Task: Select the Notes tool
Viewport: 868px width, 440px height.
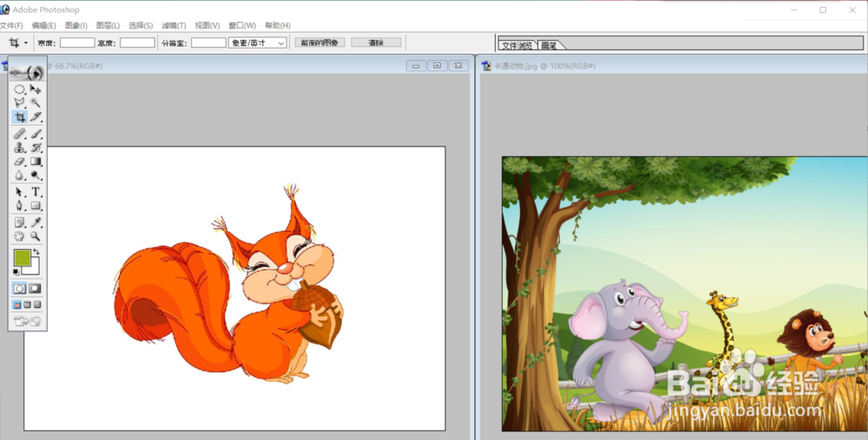Action: pyautogui.click(x=19, y=222)
